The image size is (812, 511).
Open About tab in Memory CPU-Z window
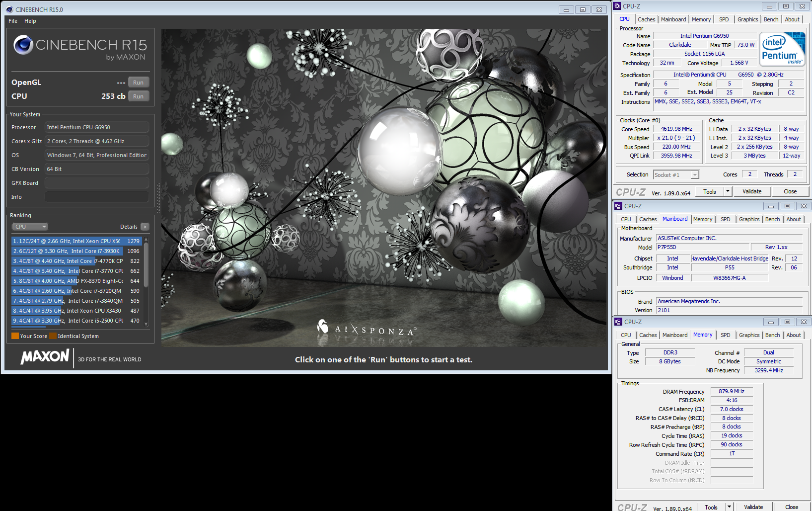(x=794, y=335)
